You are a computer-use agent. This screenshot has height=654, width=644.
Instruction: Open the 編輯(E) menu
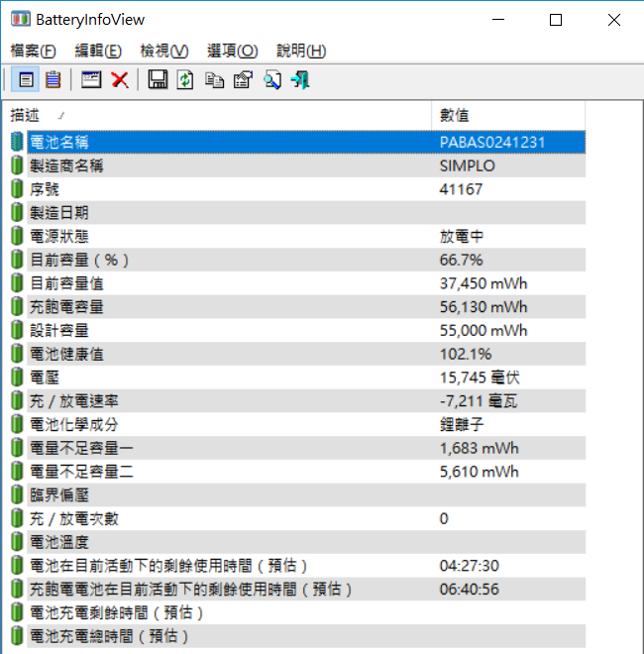[98, 51]
